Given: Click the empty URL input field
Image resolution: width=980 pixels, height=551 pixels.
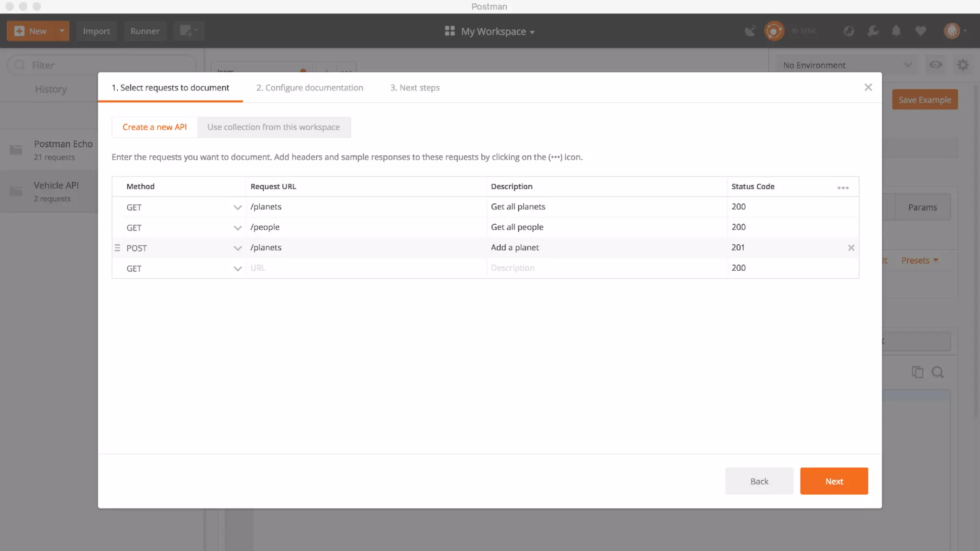Looking at the screenshot, I should 366,268.
